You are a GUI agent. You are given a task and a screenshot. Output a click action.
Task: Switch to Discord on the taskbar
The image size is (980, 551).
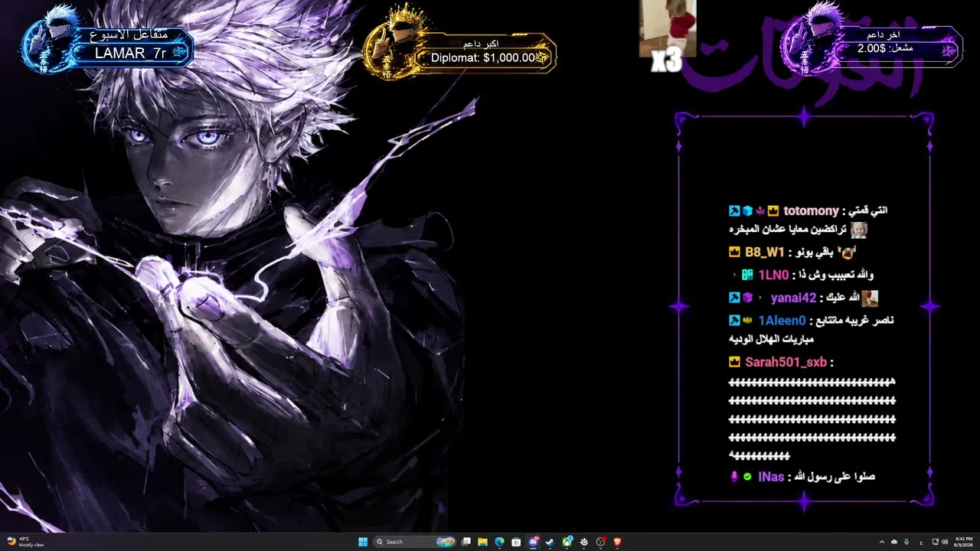[534, 542]
